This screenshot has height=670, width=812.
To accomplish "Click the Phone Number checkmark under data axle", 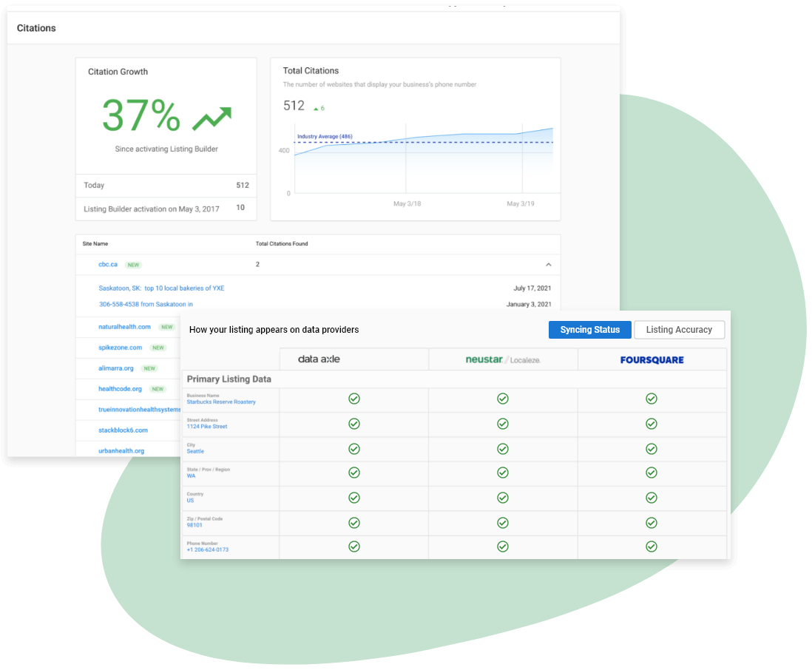I will (x=353, y=547).
